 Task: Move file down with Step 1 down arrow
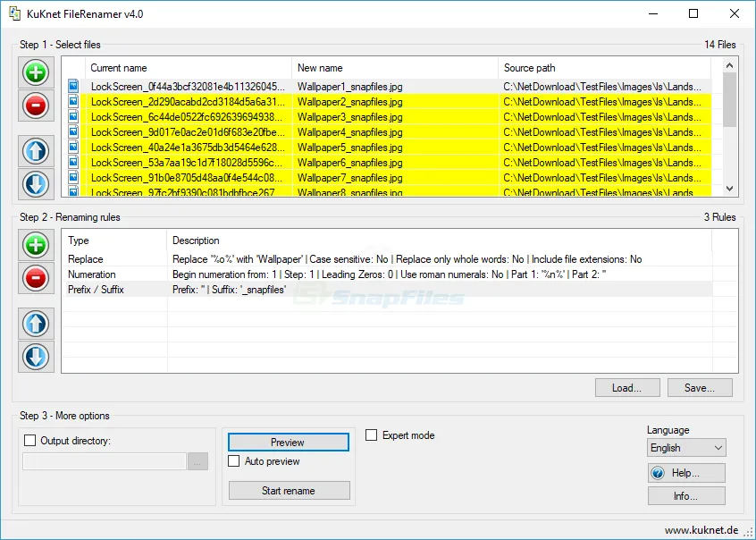click(36, 184)
